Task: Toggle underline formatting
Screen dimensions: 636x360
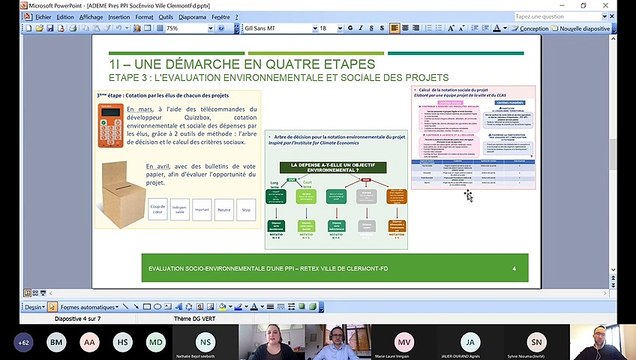Action: (371, 28)
